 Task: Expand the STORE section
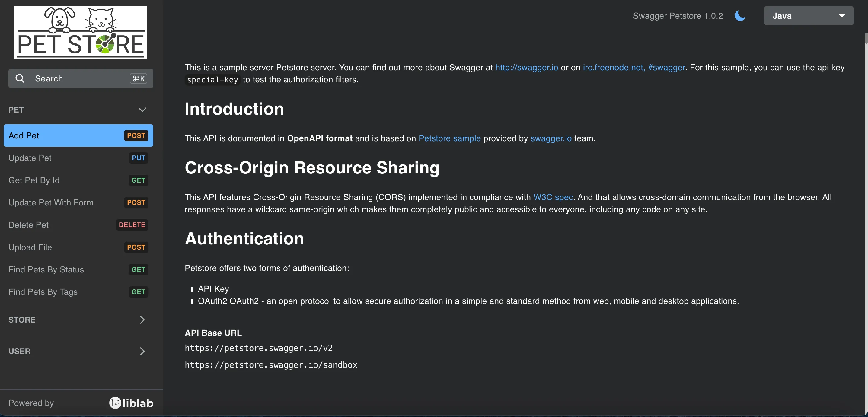(142, 320)
